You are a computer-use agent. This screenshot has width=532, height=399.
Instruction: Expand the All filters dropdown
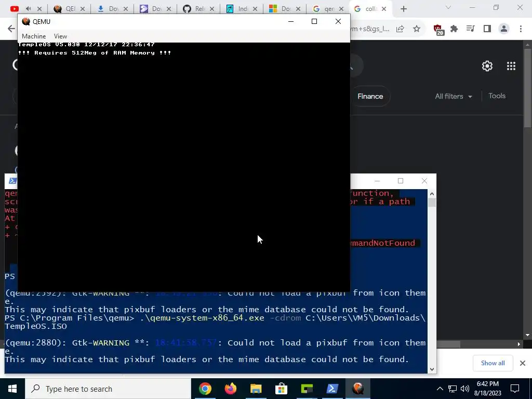(453, 96)
